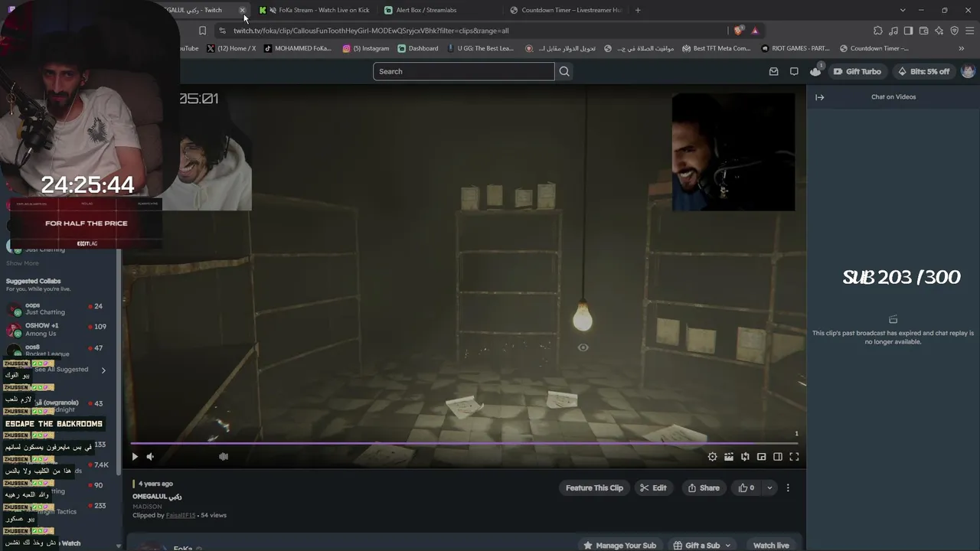Viewport: 980px width, 551px height.
Task: Open the Twitch Prime loot crown icon
Action: pos(815,71)
